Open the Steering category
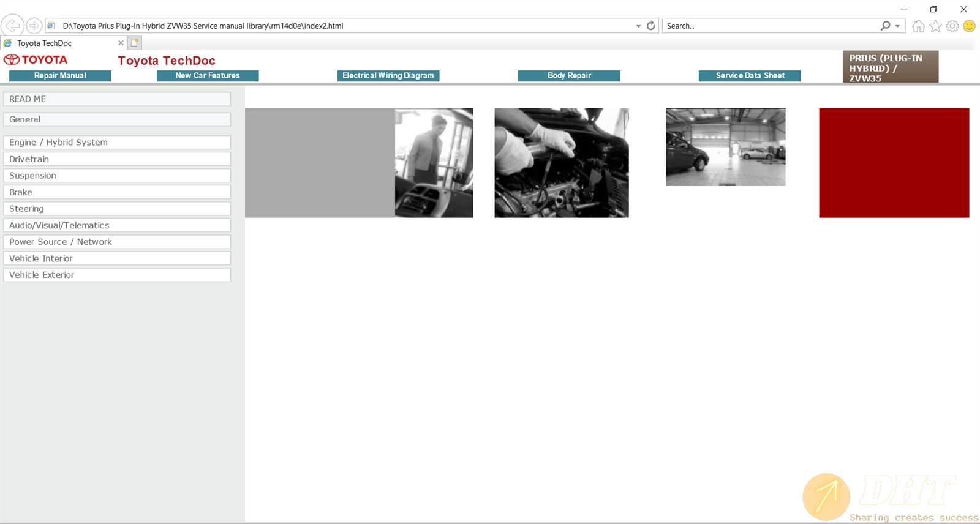 (117, 208)
